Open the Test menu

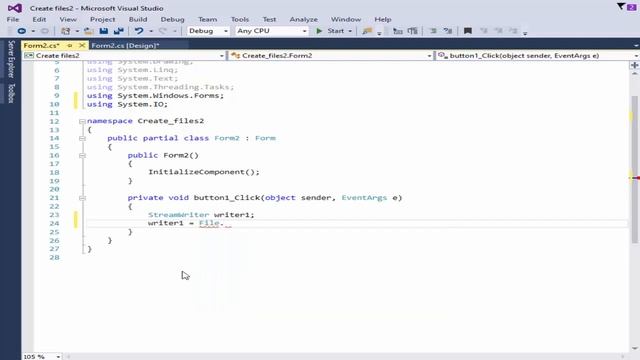pyautogui.click(x=269, y=19)
